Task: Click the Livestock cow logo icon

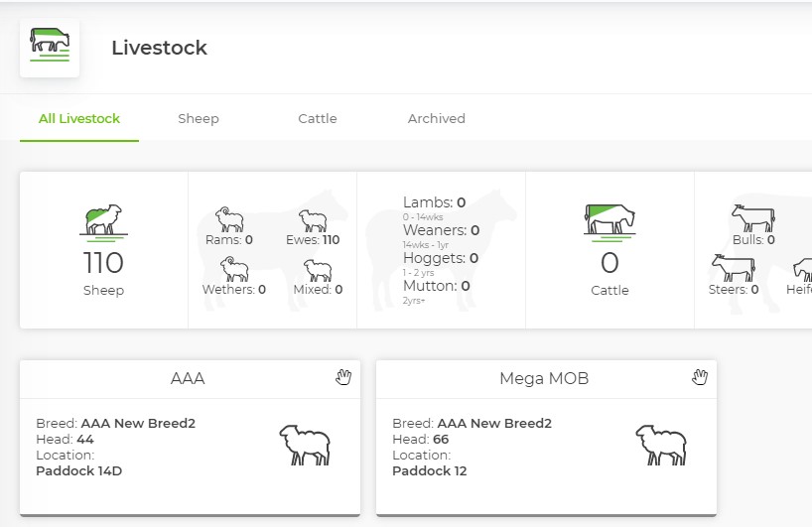Action: pos(50,47)
